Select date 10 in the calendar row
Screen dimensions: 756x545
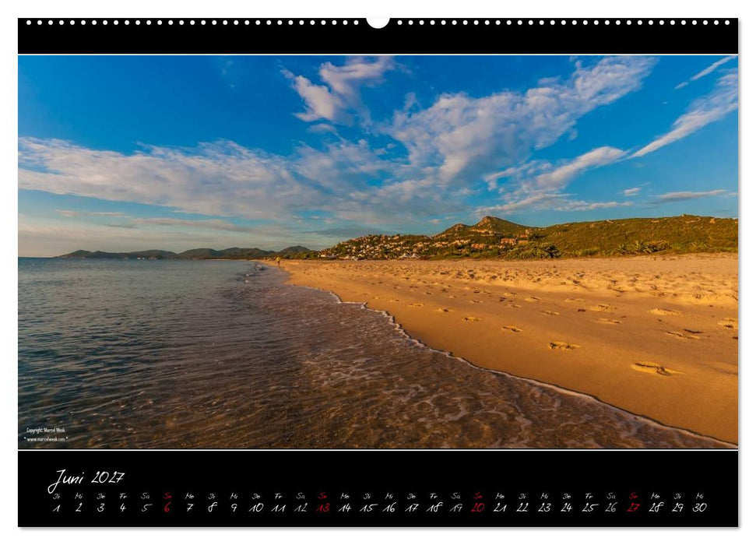256,508
